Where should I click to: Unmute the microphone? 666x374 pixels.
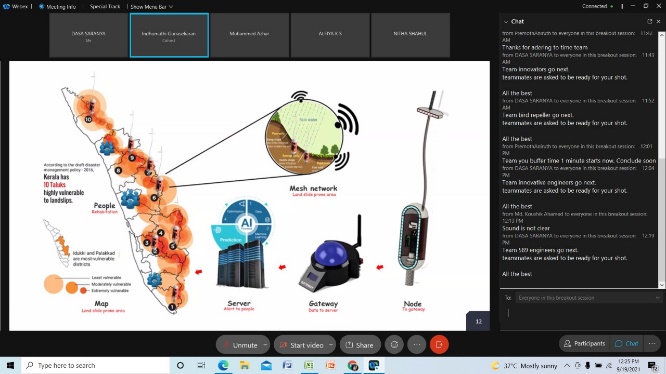[x=240, y=345]
